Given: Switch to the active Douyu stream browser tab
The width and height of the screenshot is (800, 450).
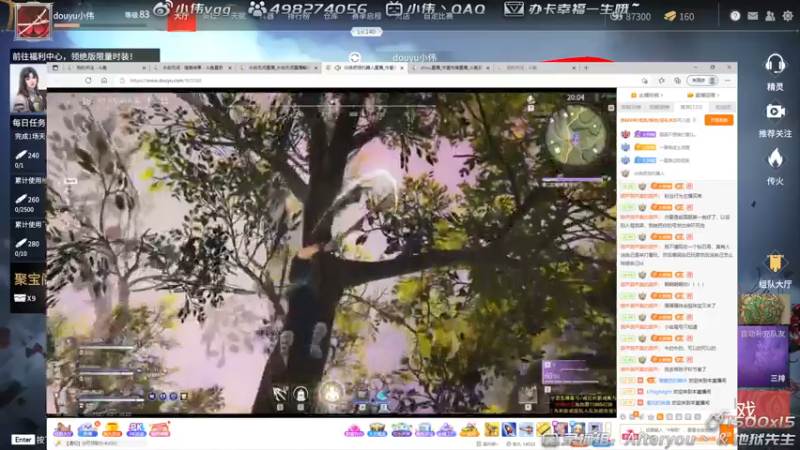Looking at the screenshot, I should click(x=364, y=68).
